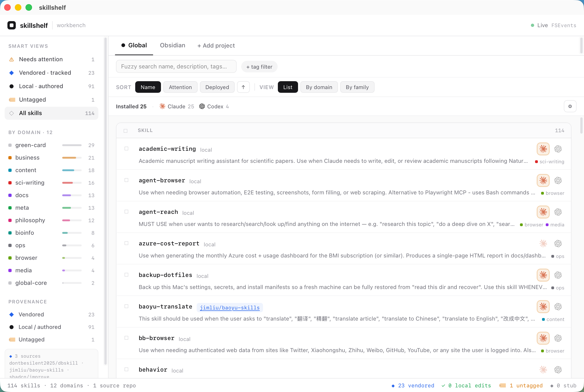Toggle Codex deployment for bb-browser
Image resolution: width=584 pixels, height=392 pixels.
click(x=558, y=338)
